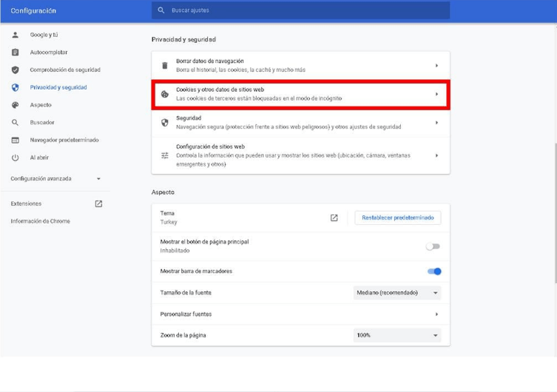Click the shield icon in the Seguridad row
The height and width of the screenshot is (392, 557).
[x=165, y=123]
